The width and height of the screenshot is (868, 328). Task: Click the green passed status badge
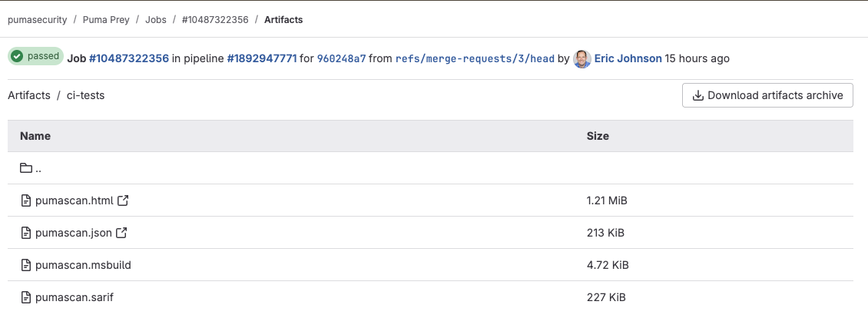(35, 57)
